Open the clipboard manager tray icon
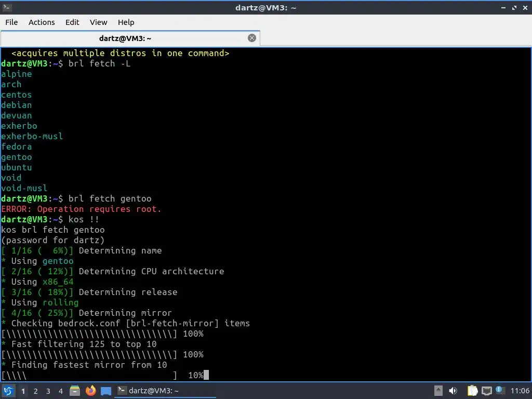 (x=472, y=391)
